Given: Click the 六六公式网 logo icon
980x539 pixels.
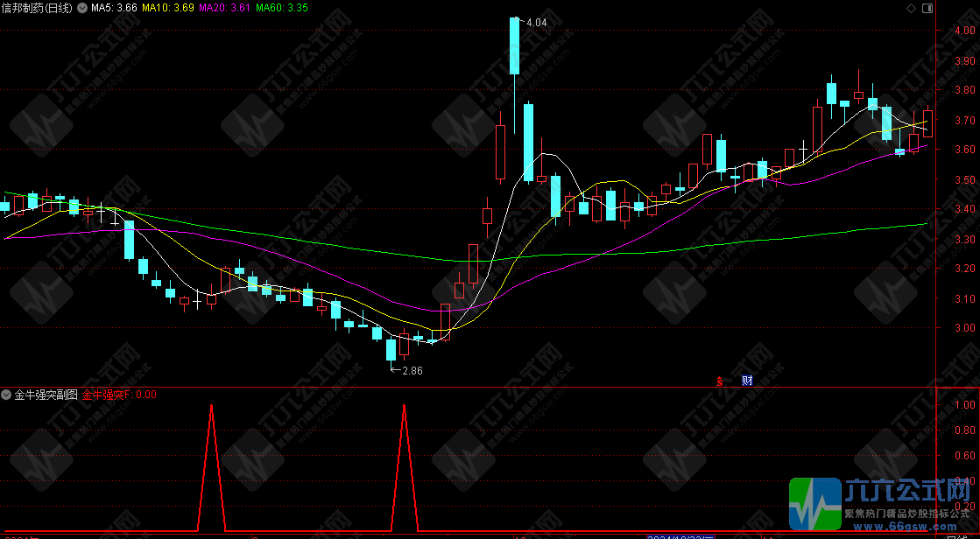Looking at the screenshot, I should pyautogui.click(x=814, y=506).
